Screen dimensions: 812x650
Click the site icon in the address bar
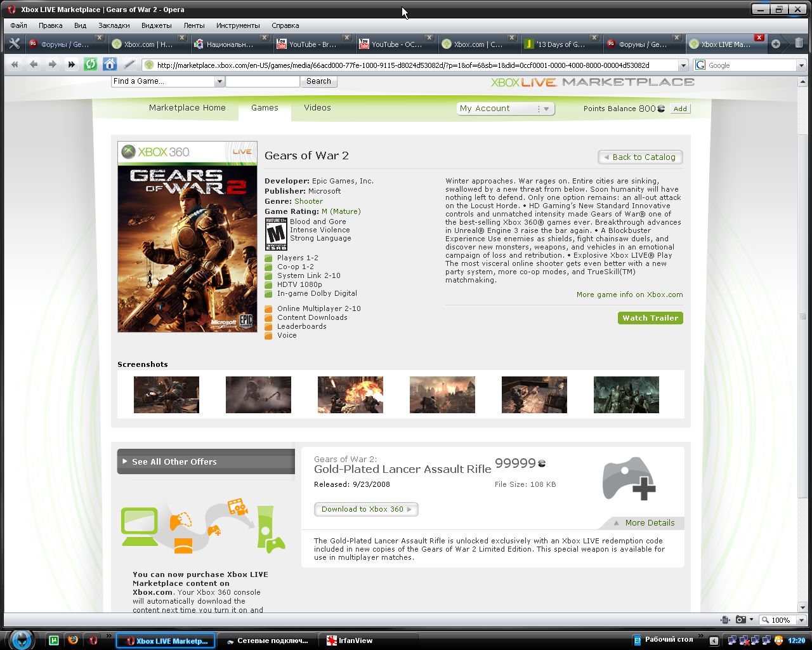point(149,65)
